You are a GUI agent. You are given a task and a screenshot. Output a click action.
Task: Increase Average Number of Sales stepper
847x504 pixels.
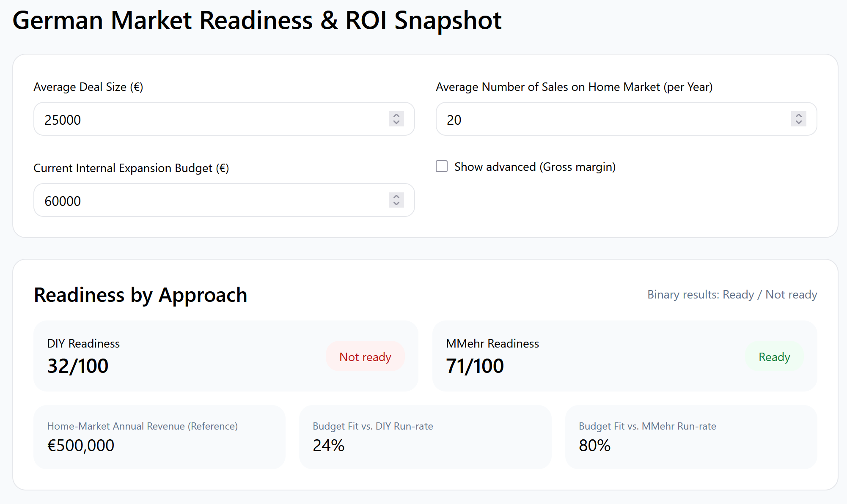tap(798, 115)
